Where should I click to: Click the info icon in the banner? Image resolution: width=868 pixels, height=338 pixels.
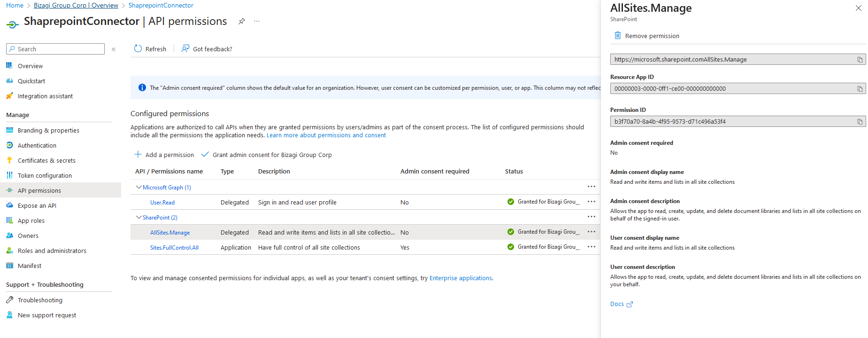pos(142,87)
